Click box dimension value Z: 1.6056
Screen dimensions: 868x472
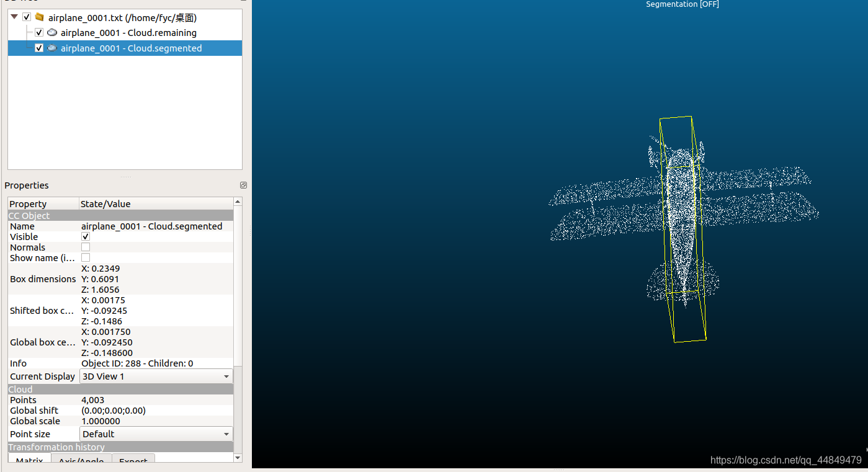tap(101, 290)
